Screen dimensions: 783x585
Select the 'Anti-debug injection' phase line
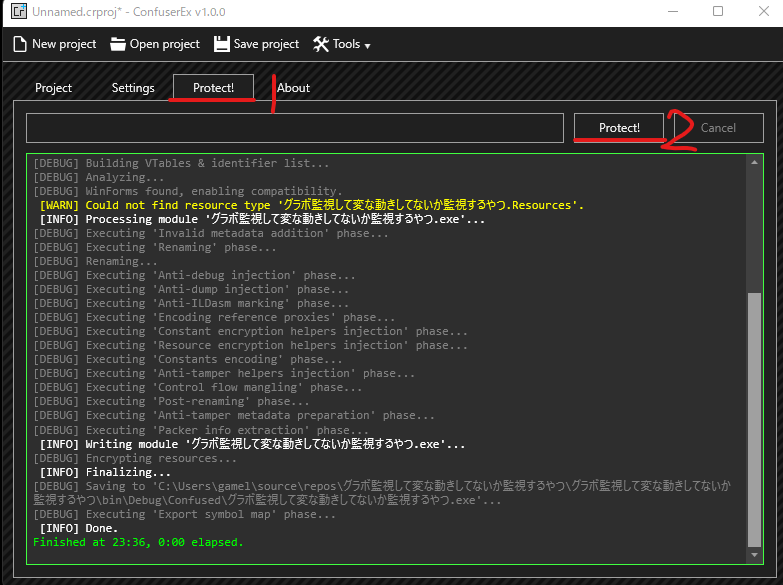pyautogui.click(x=194, y=275)
